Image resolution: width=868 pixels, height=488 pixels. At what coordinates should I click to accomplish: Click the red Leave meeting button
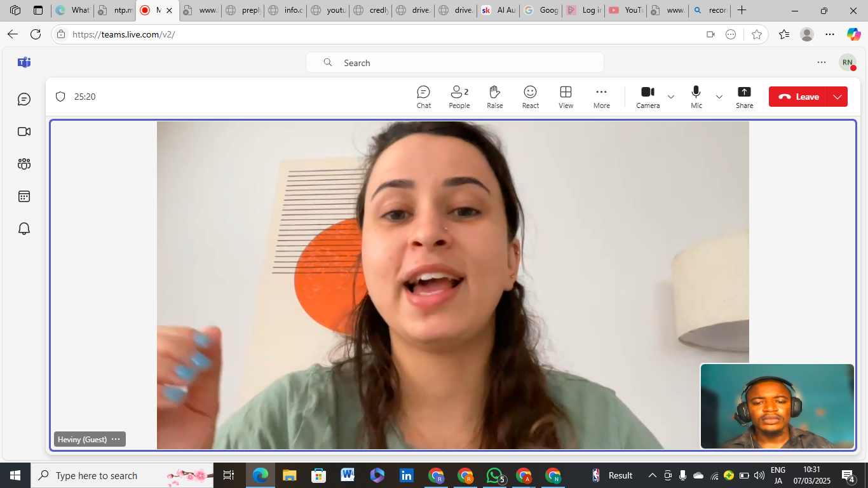pyautogui.click(x=799, y=97)
